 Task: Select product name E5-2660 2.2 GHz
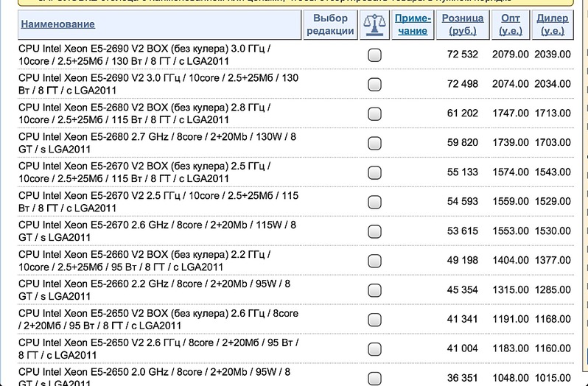click(x=154, y=289)
